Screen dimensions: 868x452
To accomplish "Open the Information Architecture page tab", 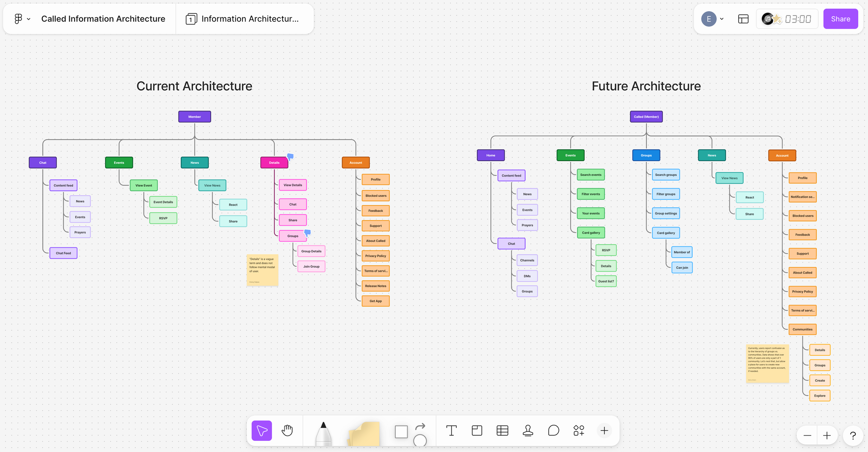I will 243,19.
